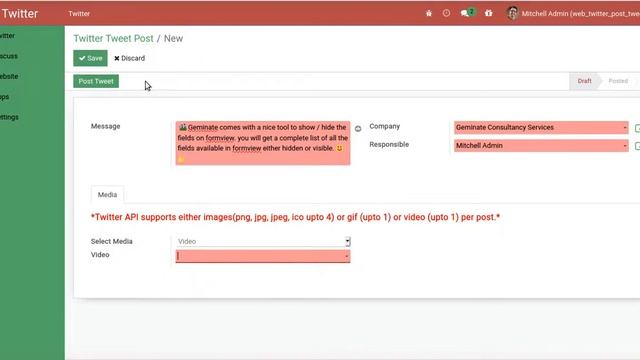Viewport: 640px width, 360px height.
Task: Click the empty Video input field
Action: (263, 256)
